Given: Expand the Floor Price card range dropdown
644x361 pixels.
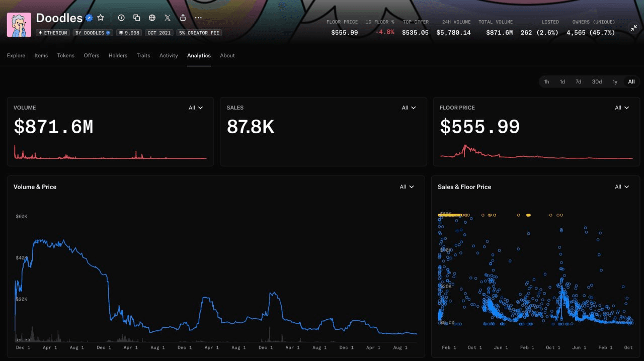Looking at the screenshot, I should point(622,108).
